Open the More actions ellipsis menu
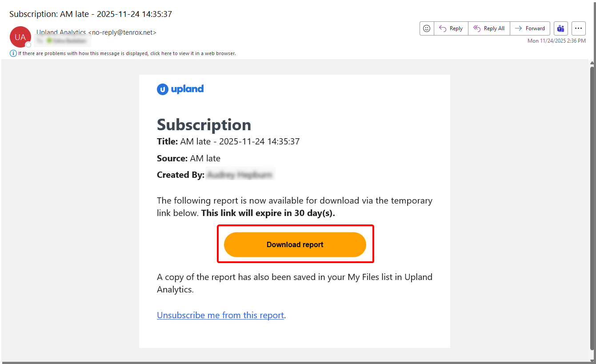The height and width of the screenshot is (364, 596). 578,28
